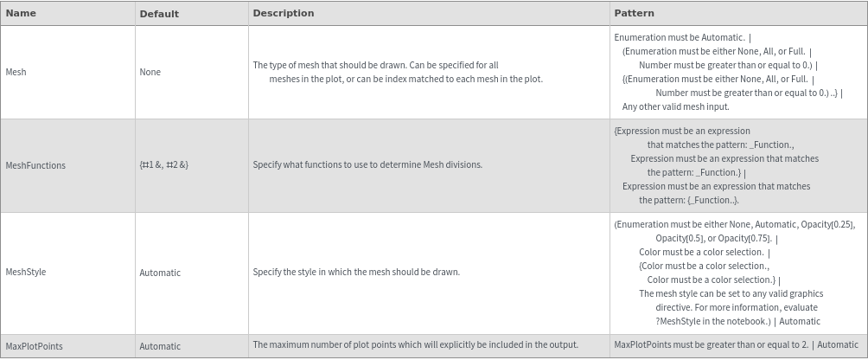This screenshot has width=868, height=360.
Task: Click the MaxPlotPoints description text
Action: [415, 344]
